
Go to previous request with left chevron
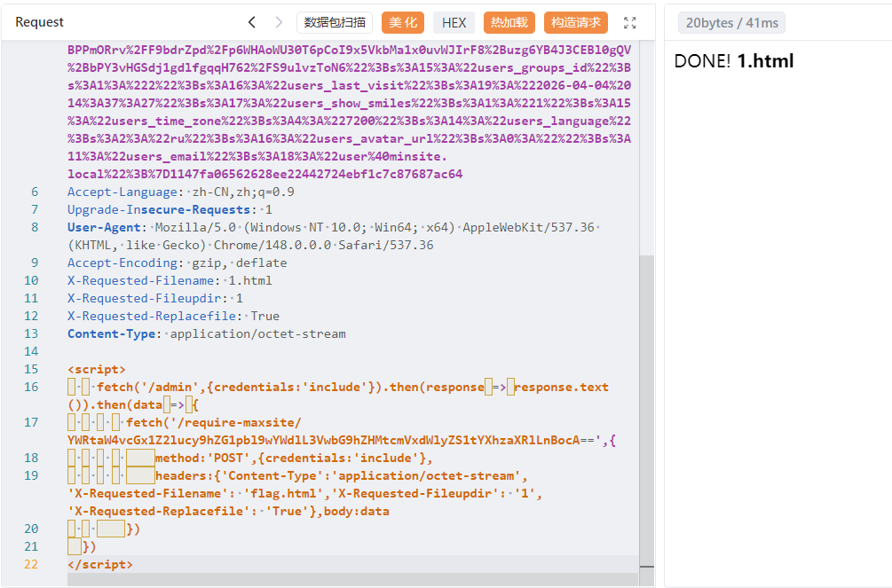coord(251,22)
